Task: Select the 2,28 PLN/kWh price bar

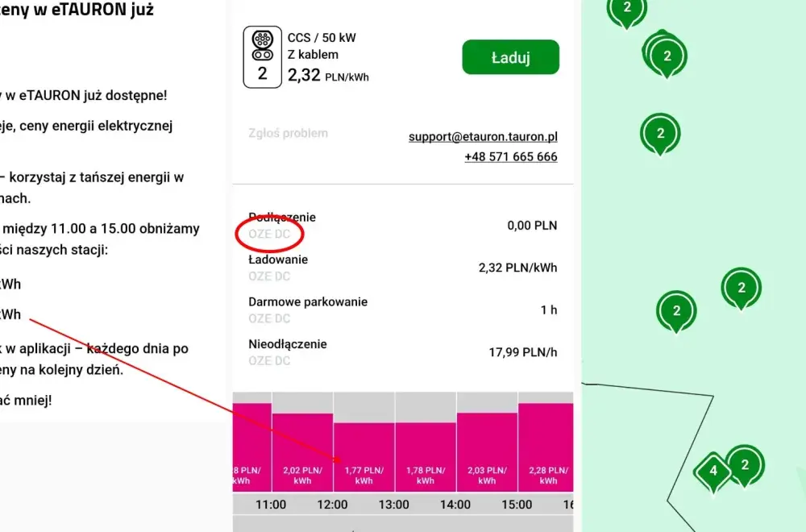Action: [546, 447]
